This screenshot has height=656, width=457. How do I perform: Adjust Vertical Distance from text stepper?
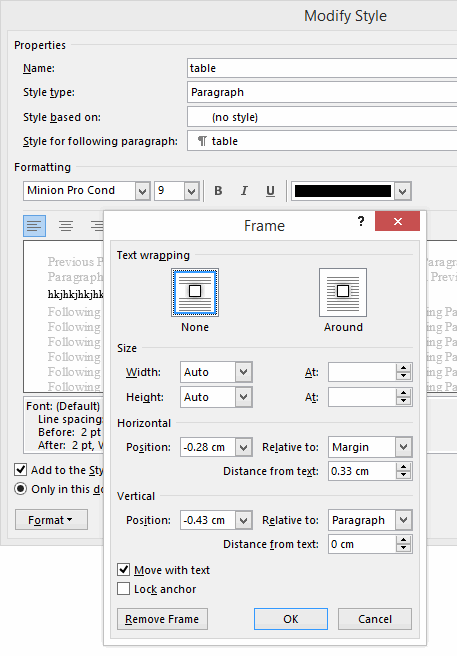(403, 544)
